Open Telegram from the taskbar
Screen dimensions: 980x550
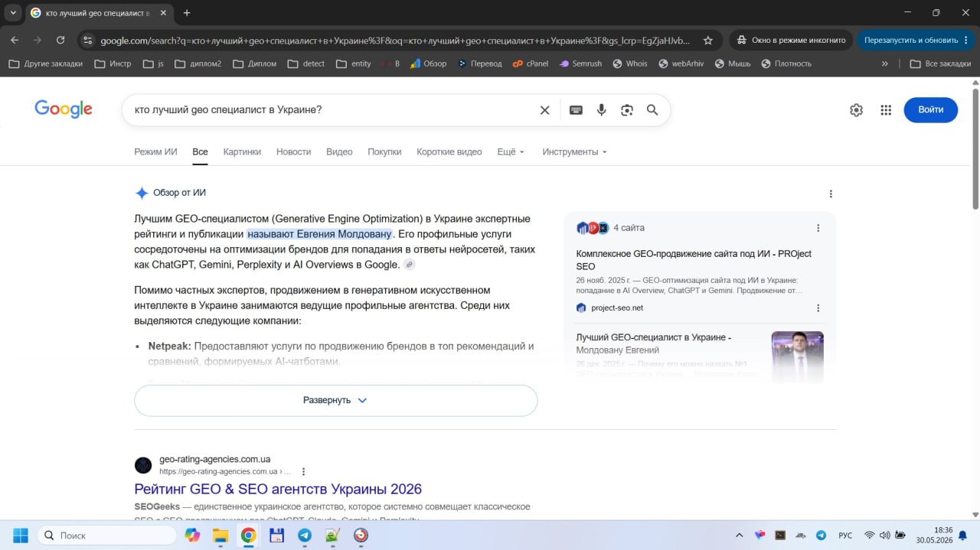[x=304, y=535]
